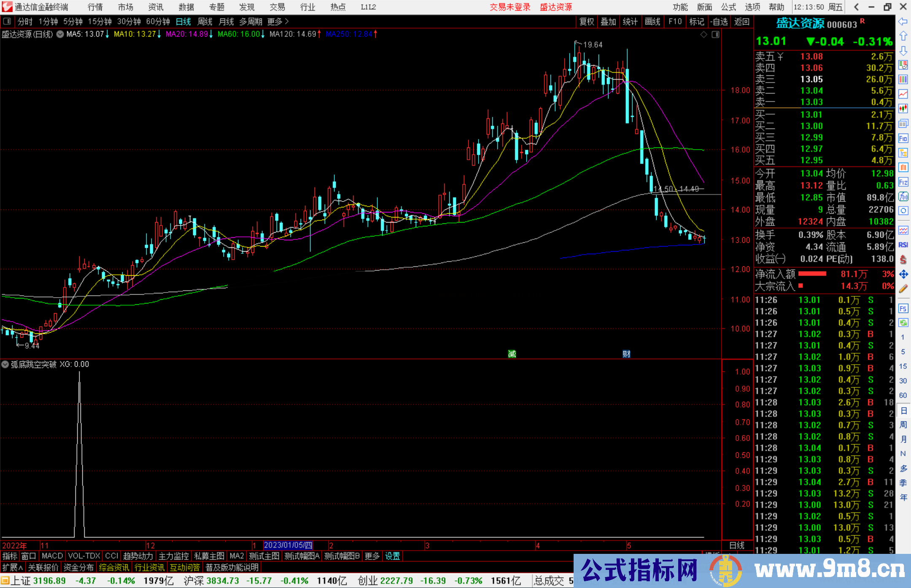Click the 设置 indicator settings link
Viewport: 911px width, 588px height.
(392, 556)
